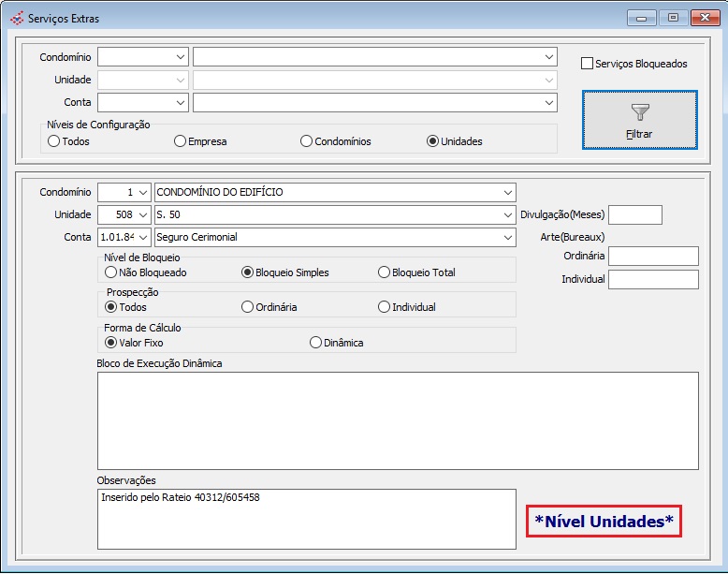Select Não Bloqueado blocking level
The width and height of the screenshot is (728, 574).
tap(111, 272)
